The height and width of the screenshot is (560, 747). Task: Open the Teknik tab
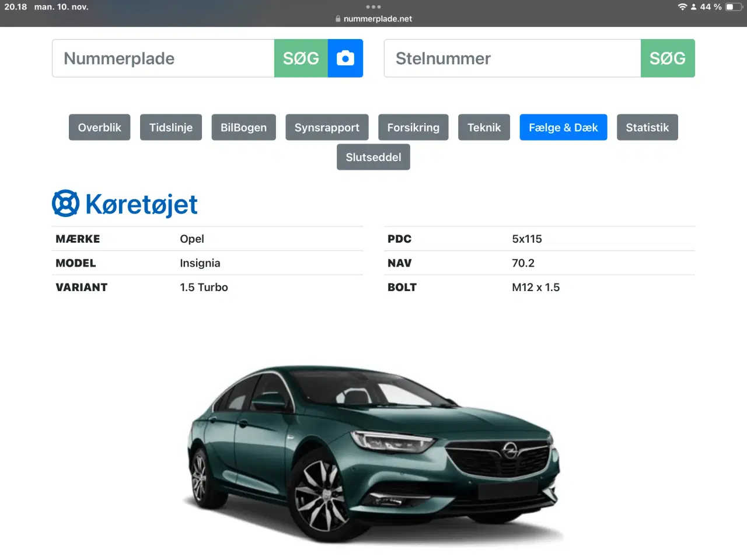click(x=484, y=127)
